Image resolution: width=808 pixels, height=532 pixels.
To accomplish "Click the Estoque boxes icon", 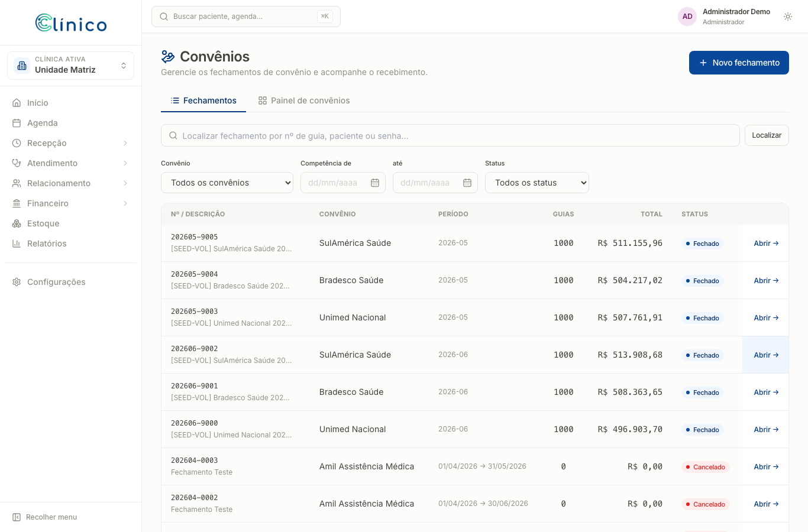I will [x=17, y=223].
